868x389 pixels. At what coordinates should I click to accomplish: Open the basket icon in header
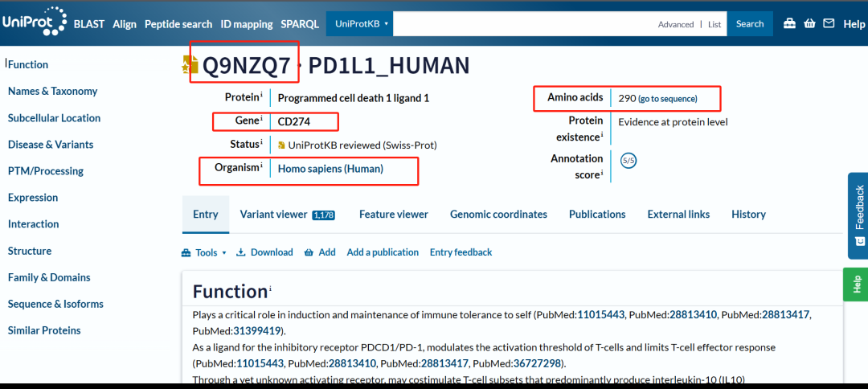coord(809,24)
